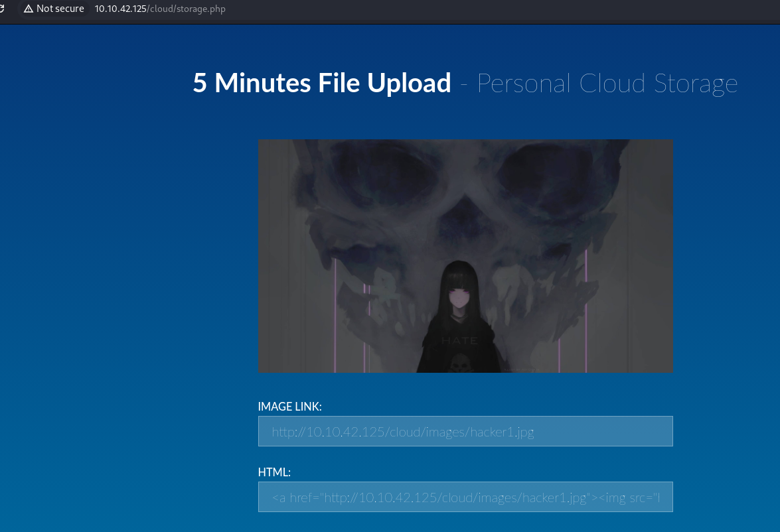Screen dimensions: 780x532
Task: Click the IMAGE LINK label
Action: coord(289,407)
